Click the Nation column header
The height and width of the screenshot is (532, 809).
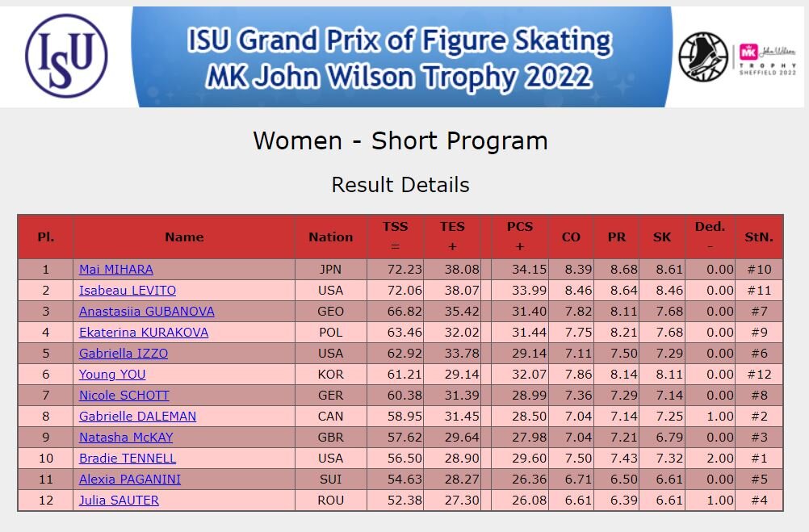pyautogui.click(x=331, y=237)
